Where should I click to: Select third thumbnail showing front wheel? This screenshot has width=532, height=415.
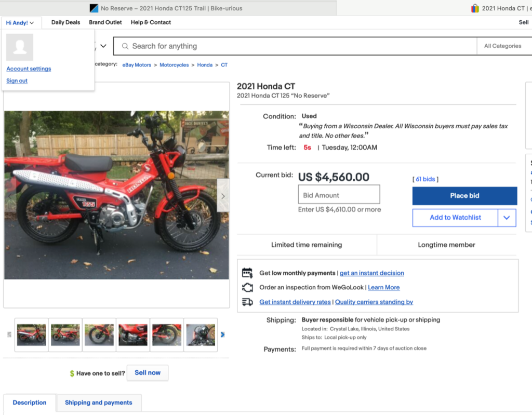click(x=99, y=335)
